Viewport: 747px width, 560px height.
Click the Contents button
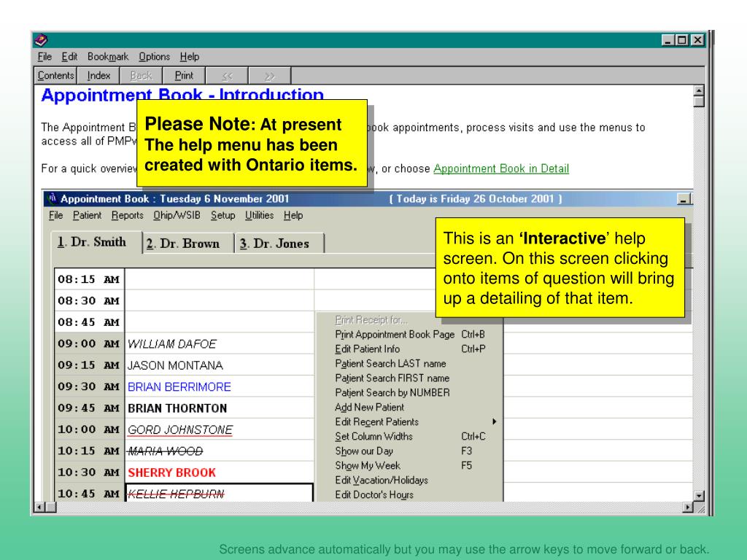point(55,75)
